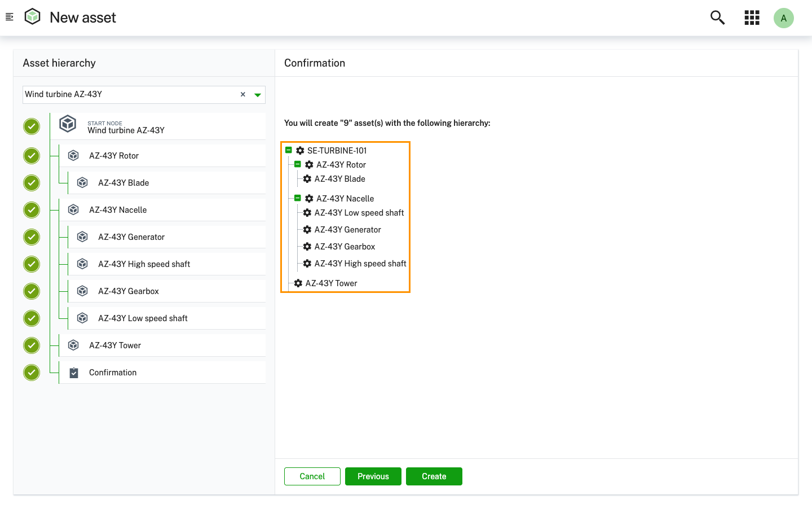Open the asset selector dropdown arrow
Image resolution: width=812 pixels, height=508 pixels.
click(258, 94)
